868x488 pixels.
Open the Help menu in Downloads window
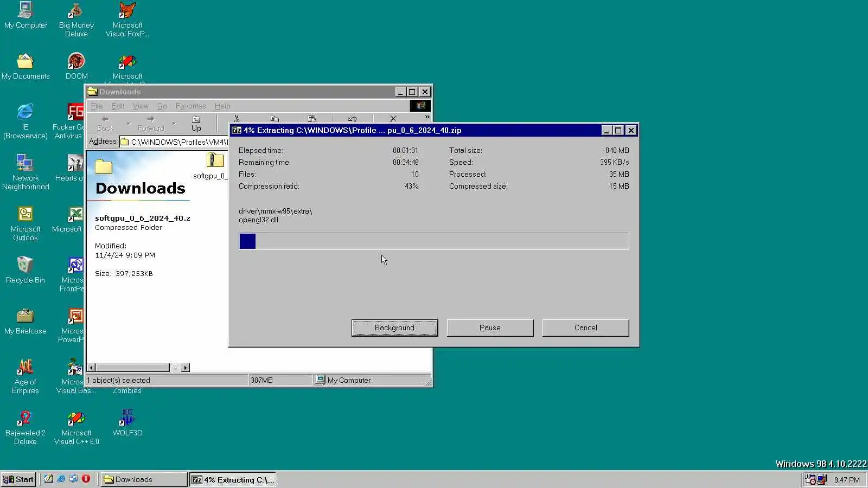pyautogui.click(x=222, y=106)
